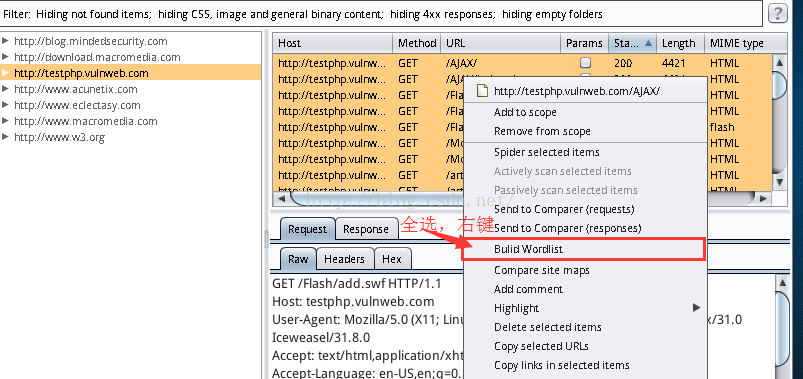The width and height of the screenshot is (803, 379).
Task: Expand http://testphp.vulnweb.com tree node
Action: pyautogui.click(x=6, y=73)
